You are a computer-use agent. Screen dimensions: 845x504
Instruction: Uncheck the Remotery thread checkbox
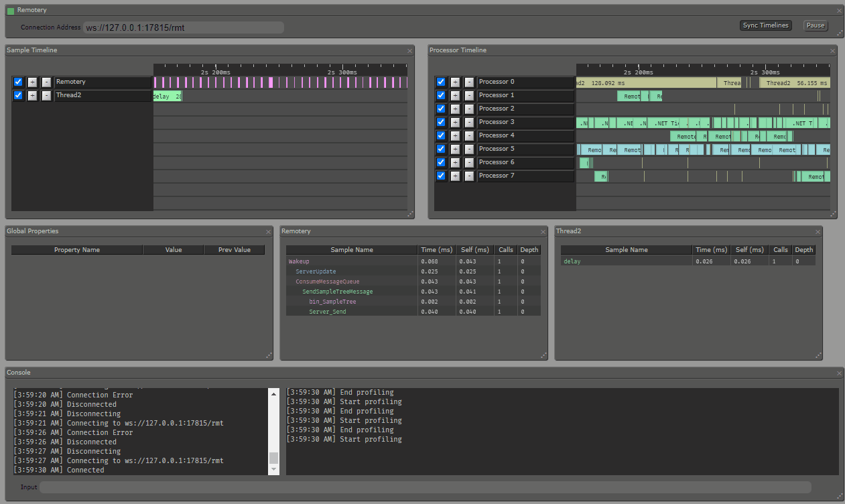coord(19,82)
